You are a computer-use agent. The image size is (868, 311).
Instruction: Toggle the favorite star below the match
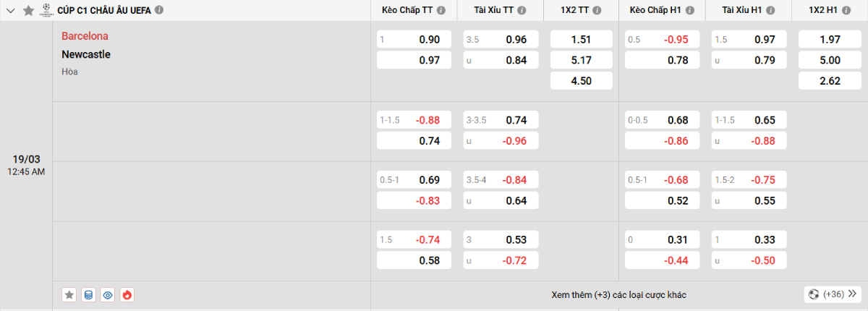coord(69,294)
